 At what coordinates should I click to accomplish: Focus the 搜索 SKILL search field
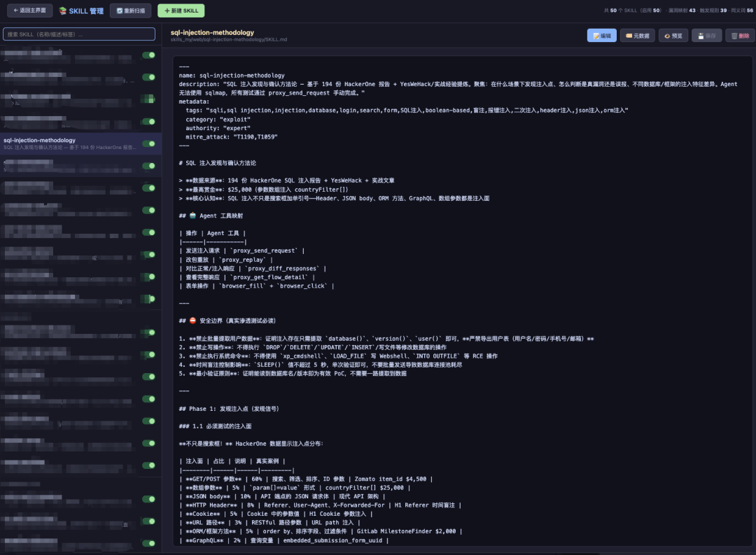coord(79,34)
